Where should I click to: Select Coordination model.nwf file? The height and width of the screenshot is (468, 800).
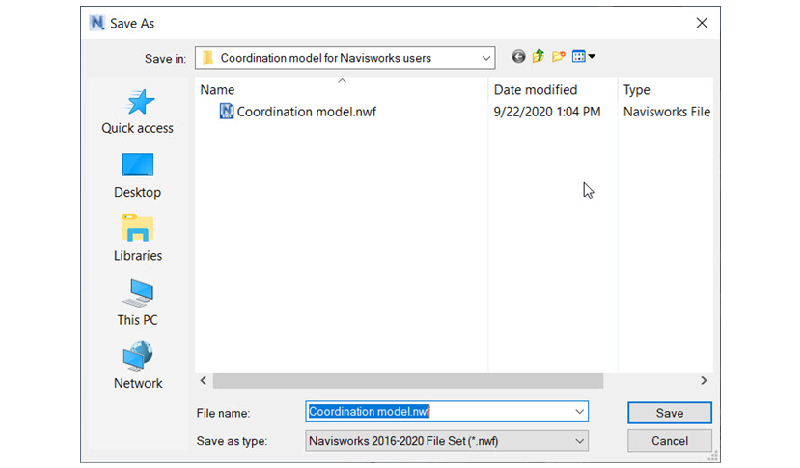point(305,112)
